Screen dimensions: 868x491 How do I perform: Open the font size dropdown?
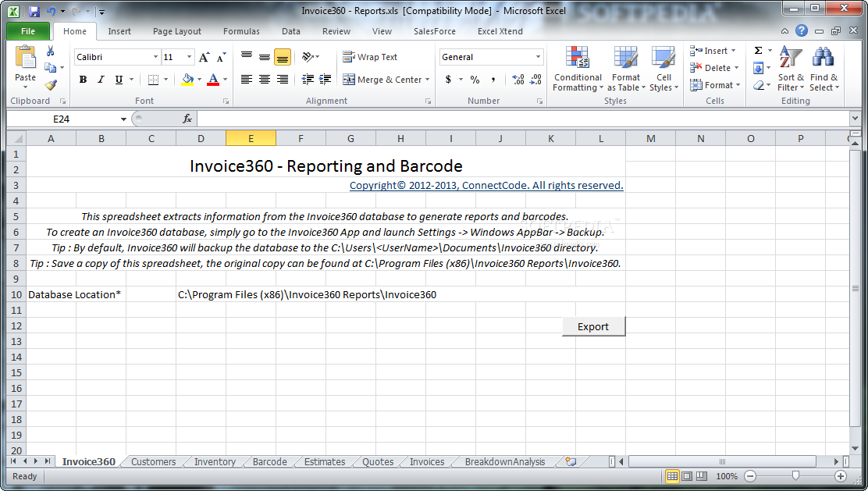tap(189, 57)
